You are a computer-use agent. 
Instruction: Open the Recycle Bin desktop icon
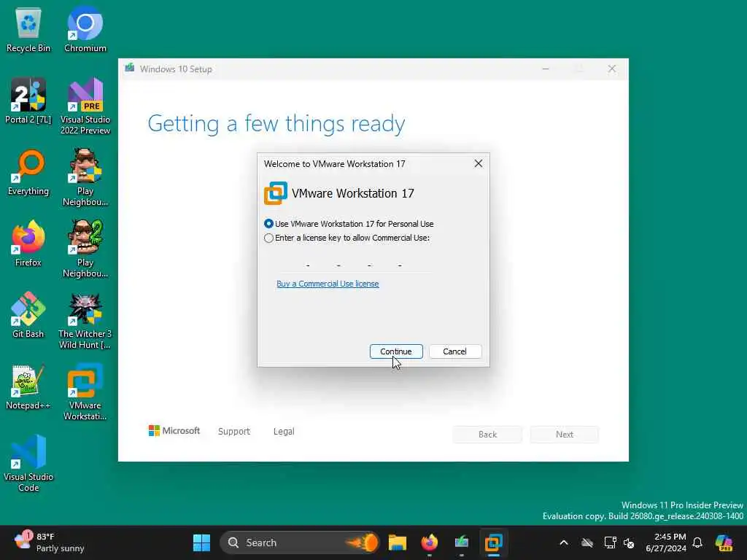click(x=28, y=29)
